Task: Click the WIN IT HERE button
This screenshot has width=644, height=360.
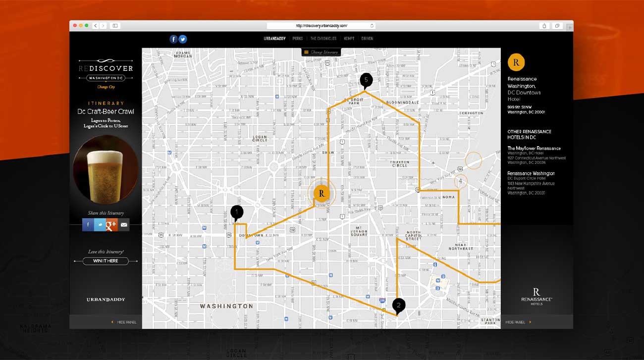Action: click(106, 261)
